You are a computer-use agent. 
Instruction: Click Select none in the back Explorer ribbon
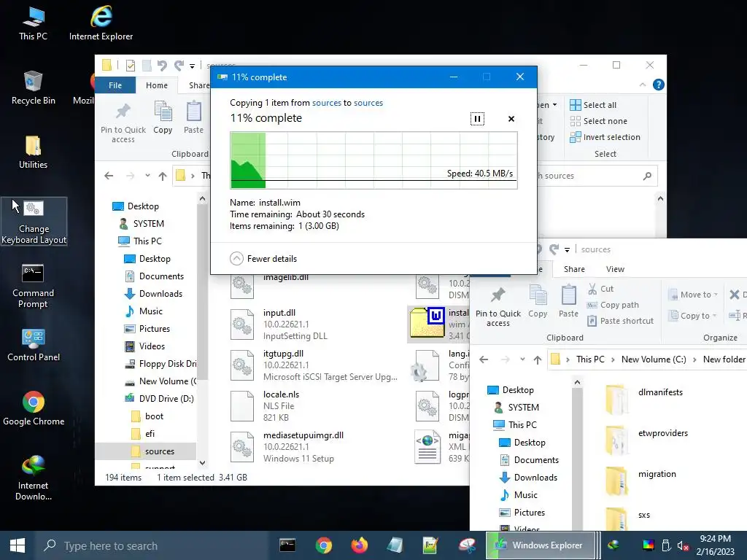[x=599, y=121]
